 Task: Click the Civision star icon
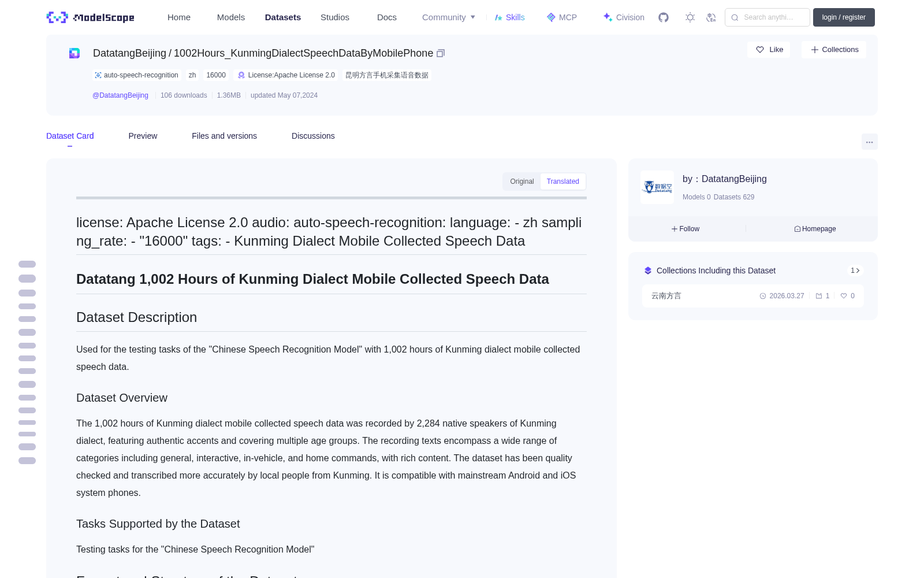point(608,17)
